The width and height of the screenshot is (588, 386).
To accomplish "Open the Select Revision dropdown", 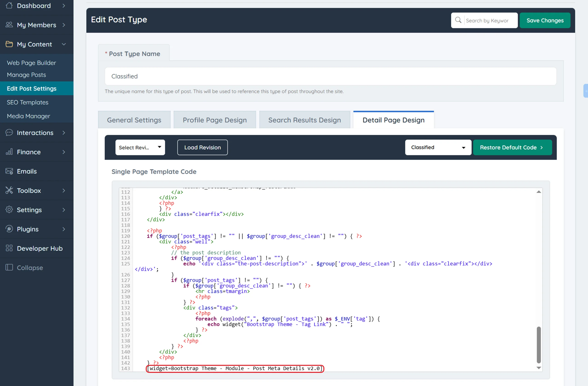I will point(140,147).
